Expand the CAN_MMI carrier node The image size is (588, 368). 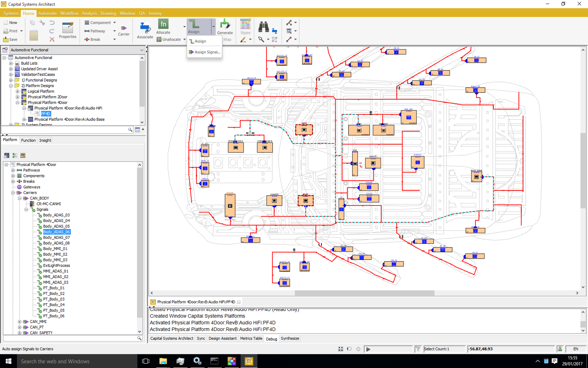pyautogui.click(x=19, y=321)
